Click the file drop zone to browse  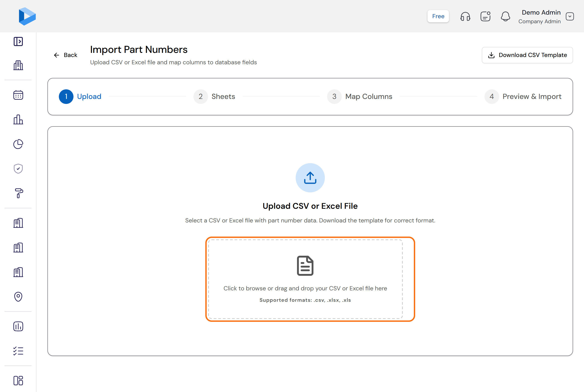tap(305, 279)
